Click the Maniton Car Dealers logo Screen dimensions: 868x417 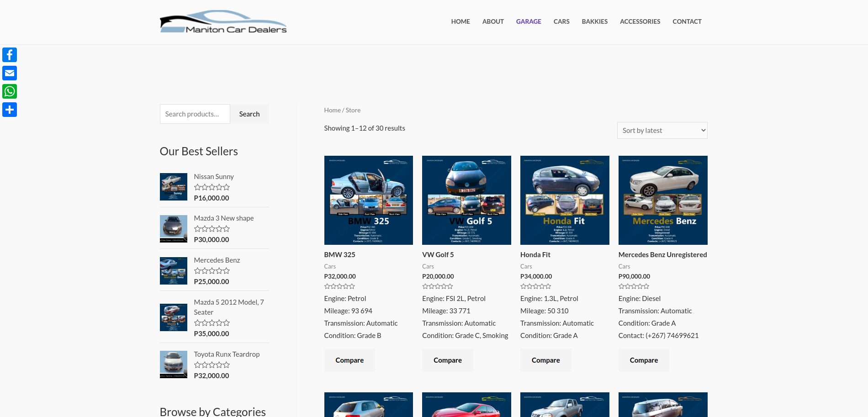pyautogui.click(x=223, y=21)
